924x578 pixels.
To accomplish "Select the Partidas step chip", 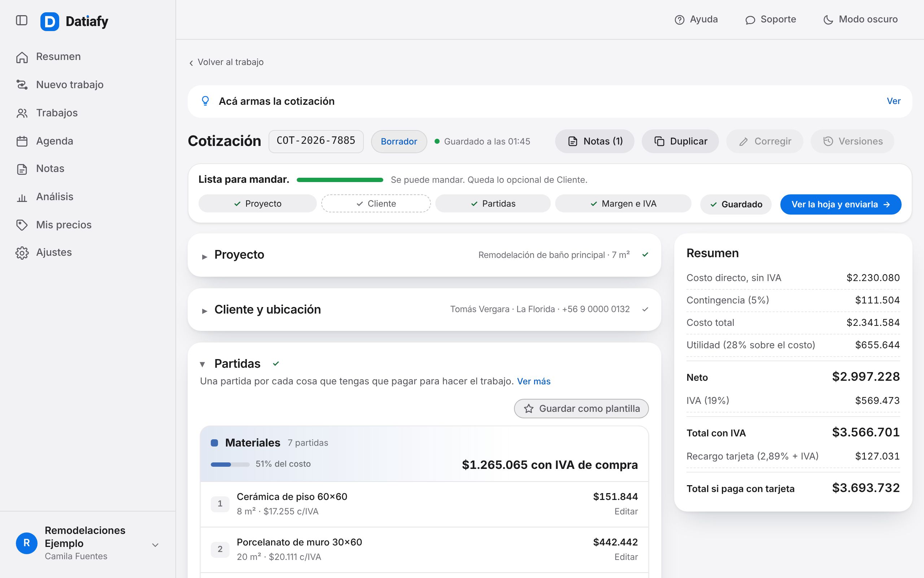I will [x=493, y=203].
